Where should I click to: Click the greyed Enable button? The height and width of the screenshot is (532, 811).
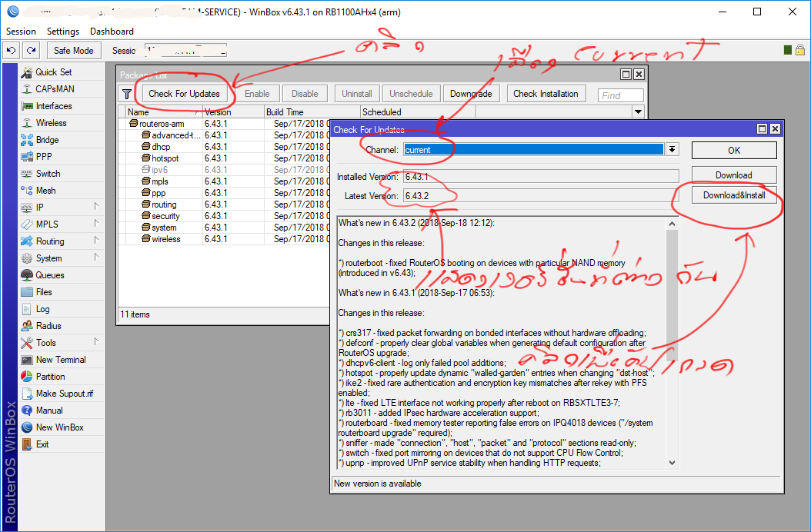click(257, 94)
